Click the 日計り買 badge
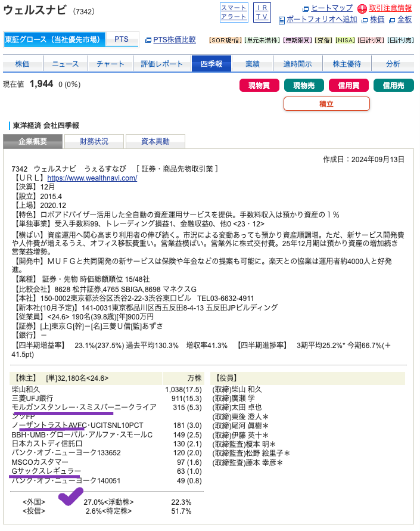 pyautogui.click(x=371, y=41)
